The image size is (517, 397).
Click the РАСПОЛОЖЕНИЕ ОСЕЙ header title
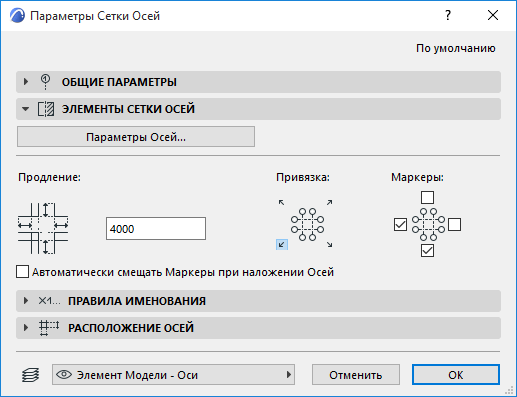131,328
